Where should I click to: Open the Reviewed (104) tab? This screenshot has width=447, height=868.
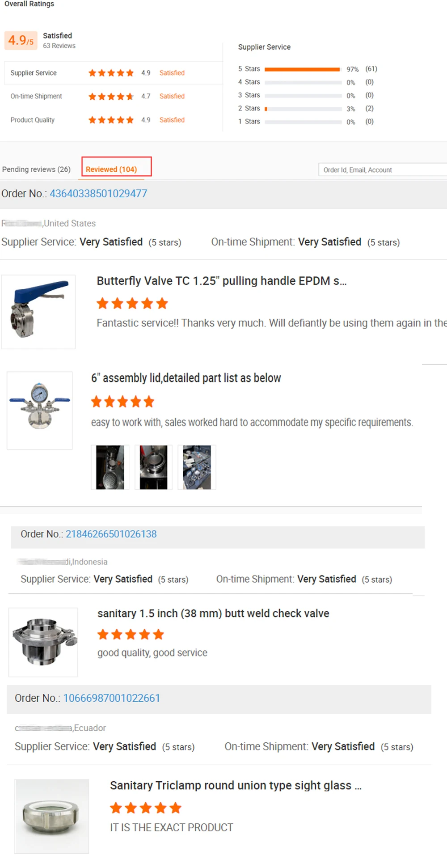(x=111, y=169)
